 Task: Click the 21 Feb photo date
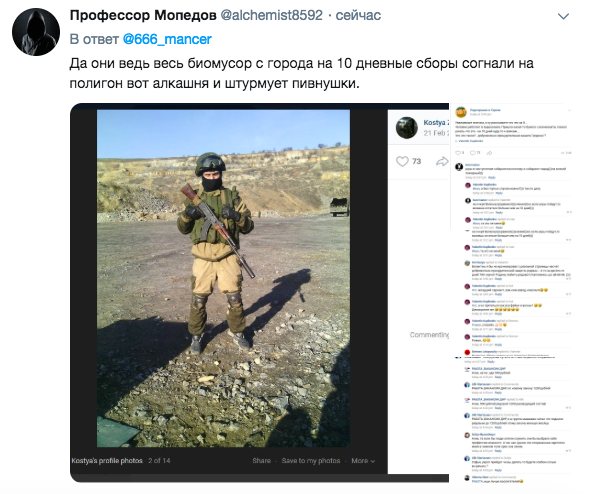click(436, 133)
